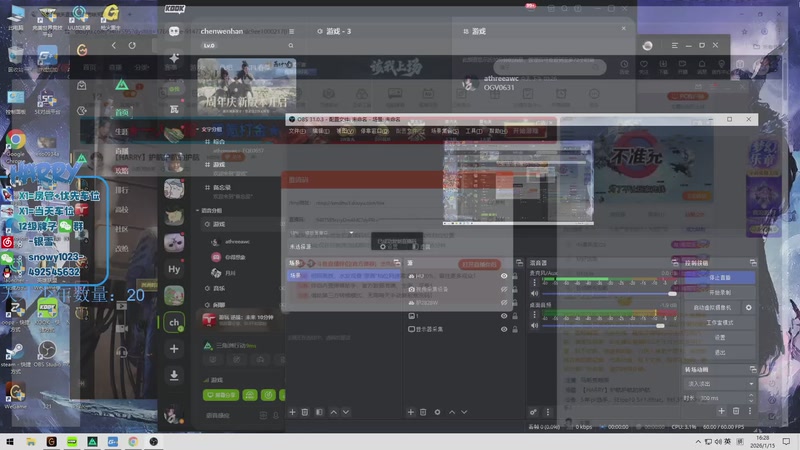Viewport: 800px width, 450px height.
Task: Delete the selected scene with trash icon
Action: pos(305,412)
